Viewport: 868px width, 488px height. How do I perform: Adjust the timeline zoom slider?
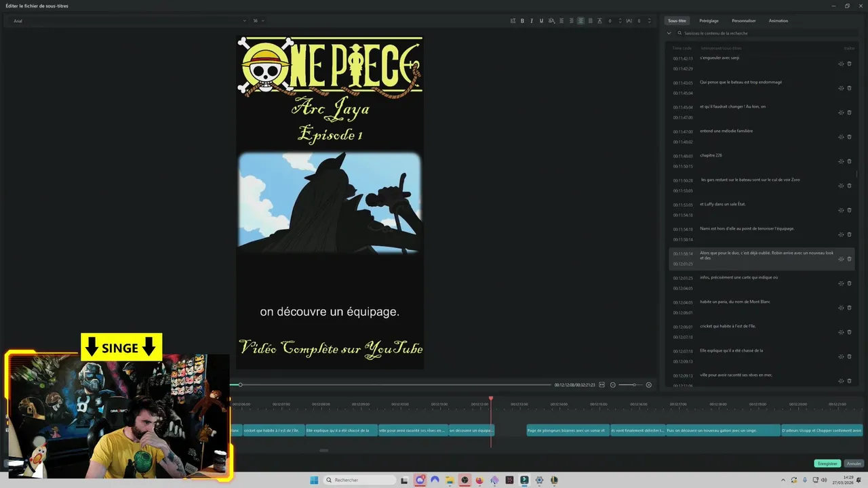(631, 385)
